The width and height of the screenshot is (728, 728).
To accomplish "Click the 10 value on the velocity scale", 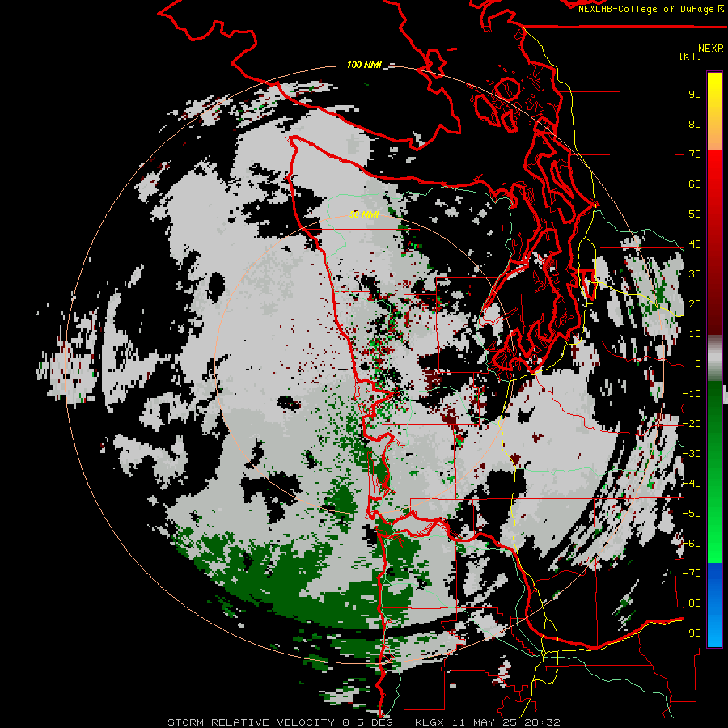I will (x=695, y=334).
